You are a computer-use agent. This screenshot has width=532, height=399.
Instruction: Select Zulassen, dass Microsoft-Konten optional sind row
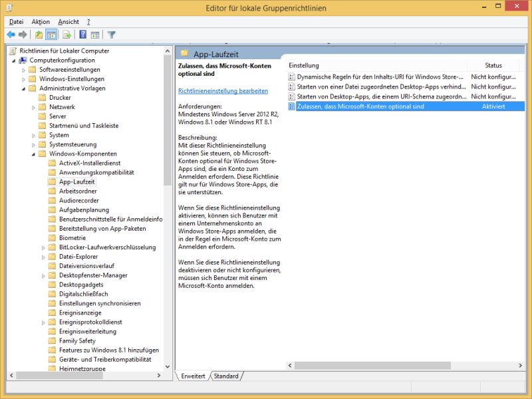tap(406, 106)
